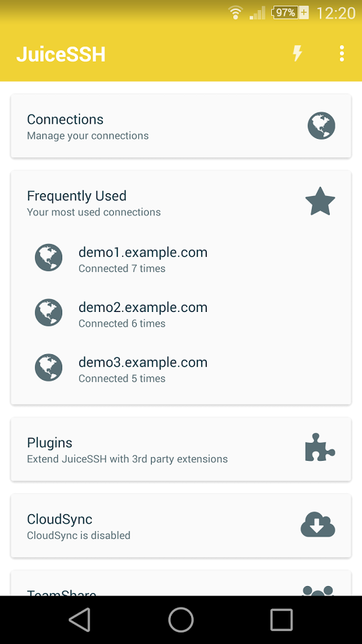Open the Plugins card
362x644 pixels.
coord(181,449)
